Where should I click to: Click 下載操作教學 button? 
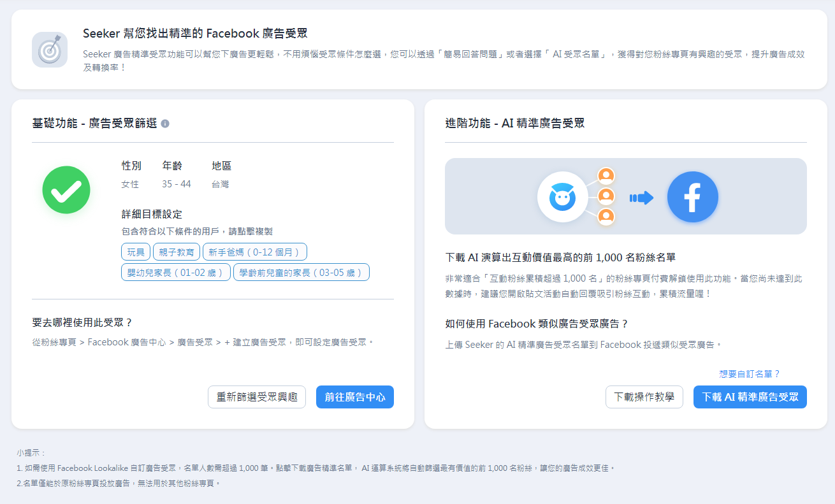(644, 397)
